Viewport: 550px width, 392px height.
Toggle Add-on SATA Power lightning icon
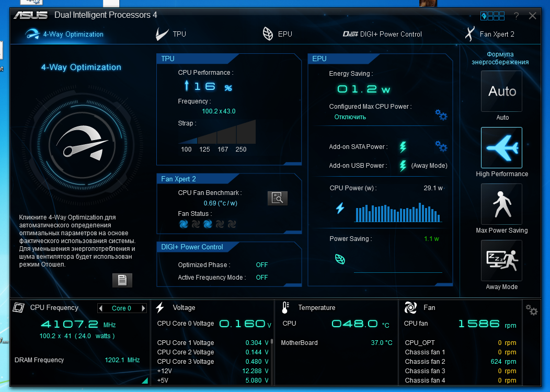pyautogui.click(x=403, y=146)
